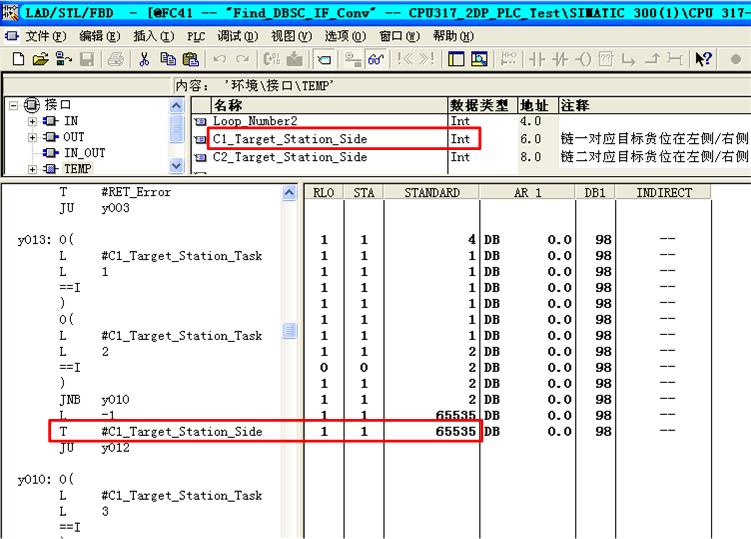The width and height of the screenshot is (751, 539).
Task: Click code pane scroll-up arrow
Action: [x=289, y=193]
